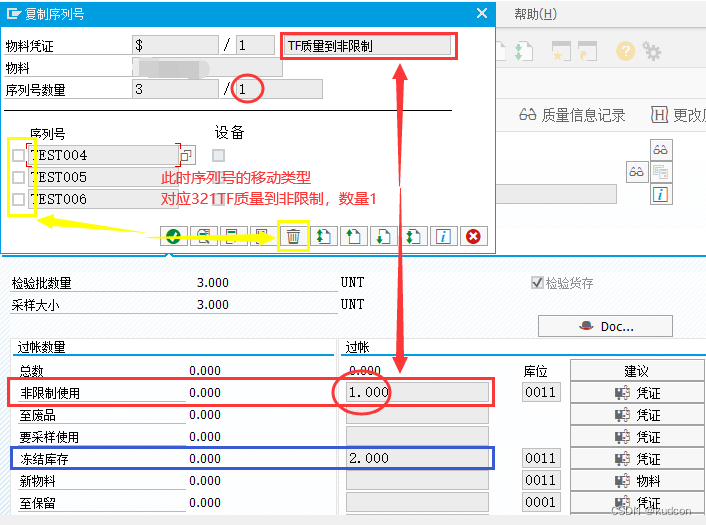Click empty 新物料 posting quantity field
This screenshot has height=525, width=706.
pyautogui.click(x=417, y=480)
